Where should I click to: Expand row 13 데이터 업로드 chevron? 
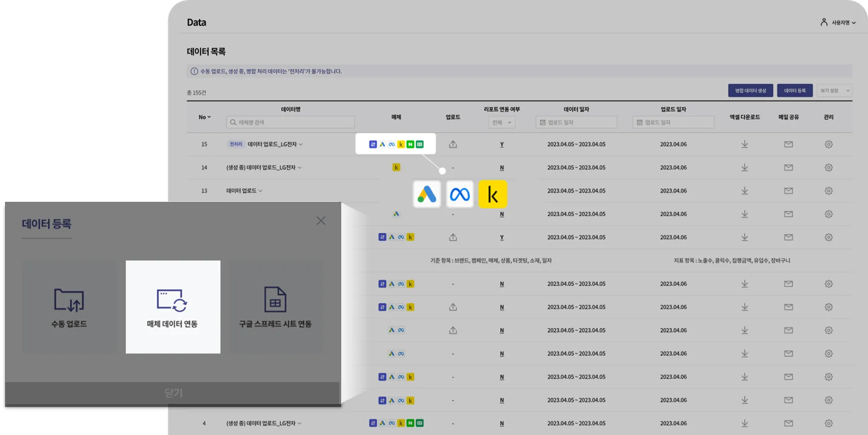pos(260,191)
